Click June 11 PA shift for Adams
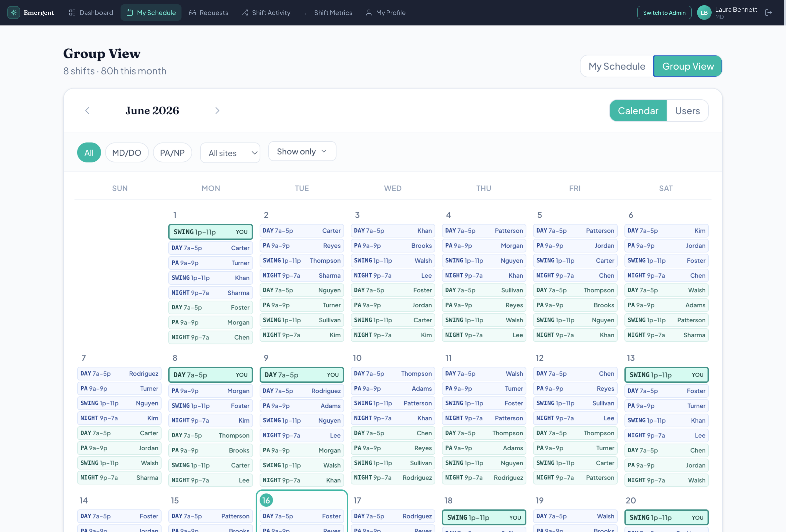Screen dimensions: 786x532 484,448
